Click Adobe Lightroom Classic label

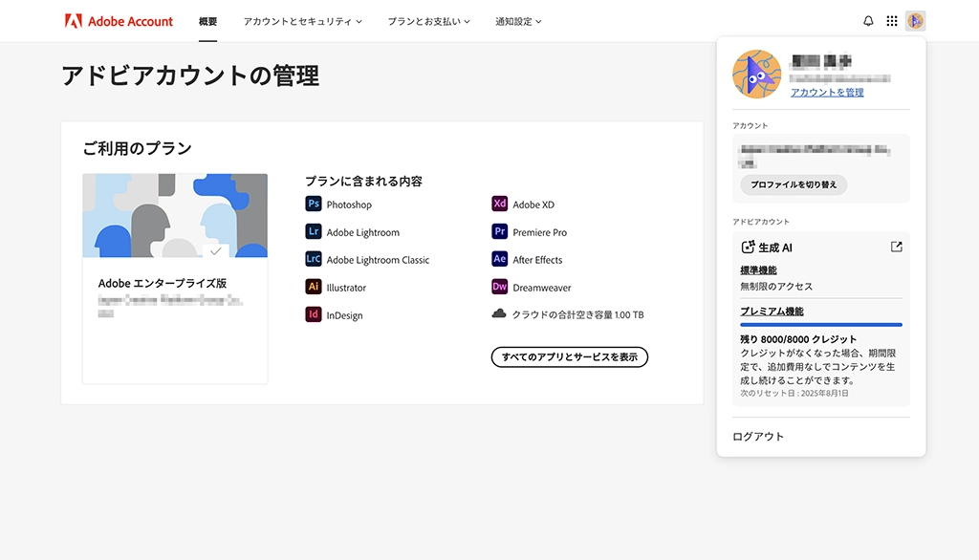pos(378,260)
